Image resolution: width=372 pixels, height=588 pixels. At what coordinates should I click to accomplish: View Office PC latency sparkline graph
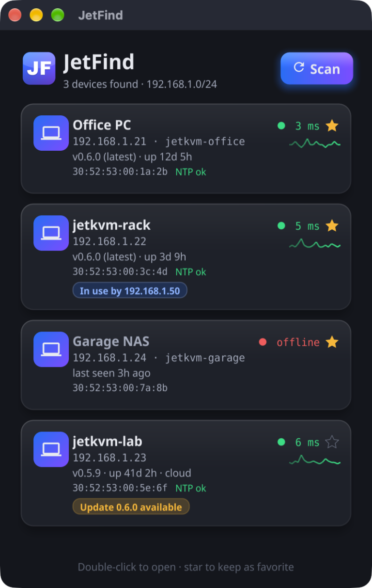315,143
